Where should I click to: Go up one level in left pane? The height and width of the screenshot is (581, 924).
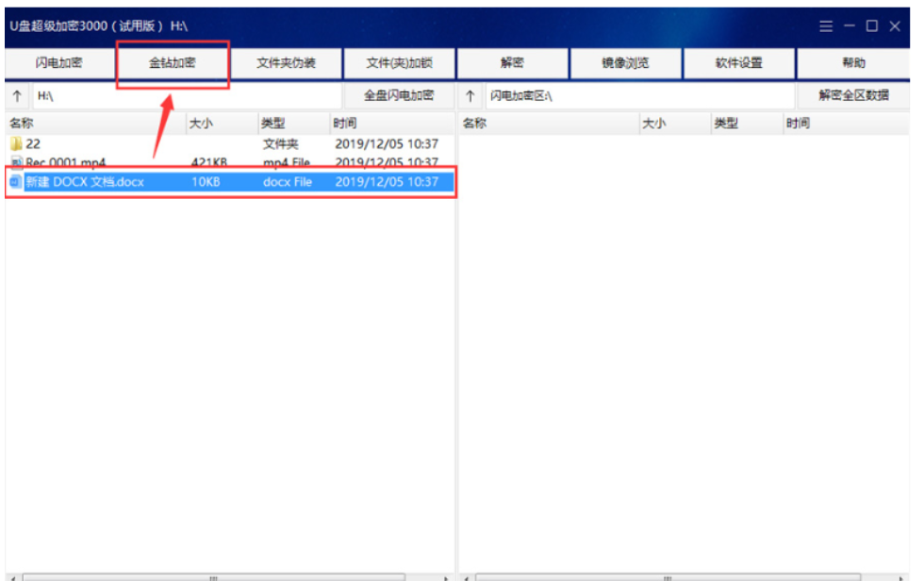click(x=17, y=95)
